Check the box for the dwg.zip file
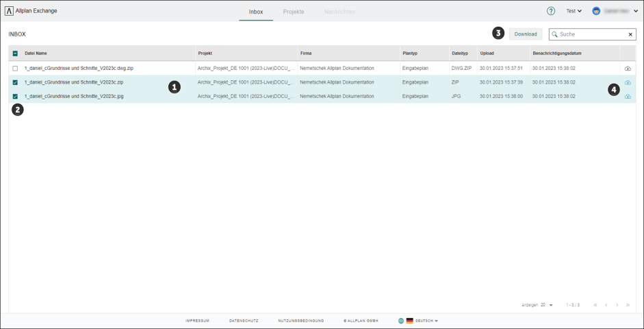The width and height of the screenshot is (644, 329). point(15,69)
